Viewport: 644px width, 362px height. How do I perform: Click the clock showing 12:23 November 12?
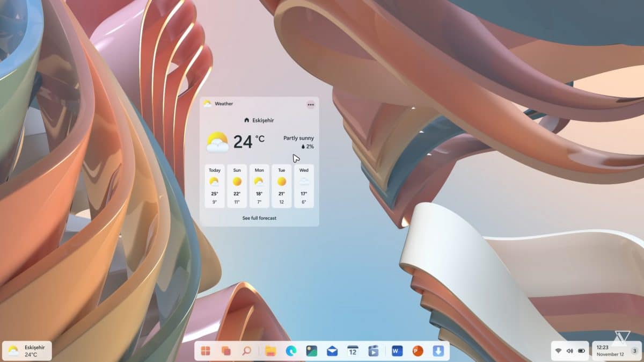point(609,351)
